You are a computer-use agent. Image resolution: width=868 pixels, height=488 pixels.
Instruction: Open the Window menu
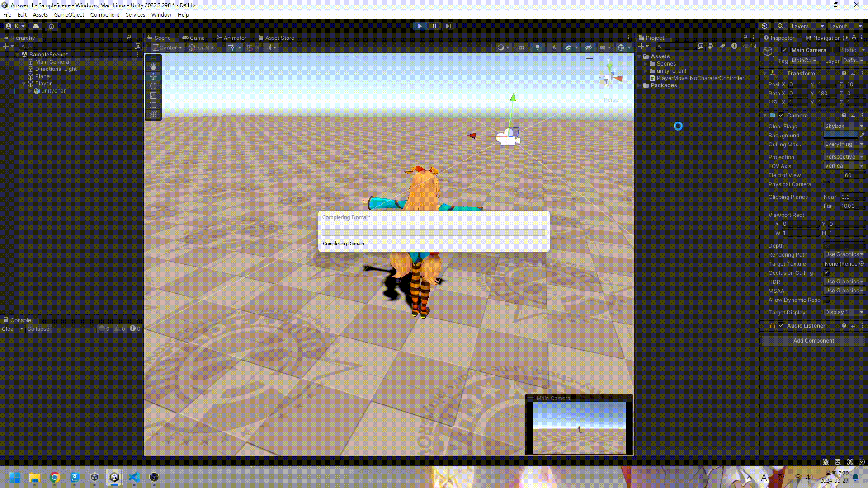(161, 14)
